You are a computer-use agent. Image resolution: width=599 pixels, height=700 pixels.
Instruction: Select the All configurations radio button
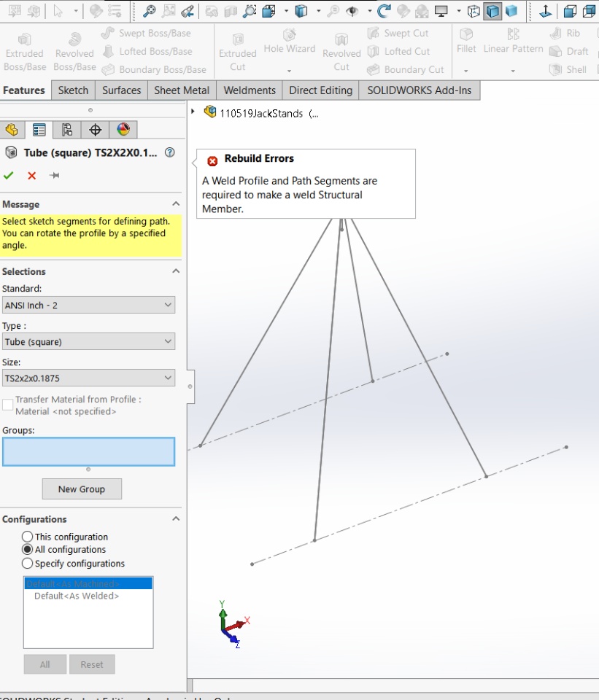[x=27, y=550]
